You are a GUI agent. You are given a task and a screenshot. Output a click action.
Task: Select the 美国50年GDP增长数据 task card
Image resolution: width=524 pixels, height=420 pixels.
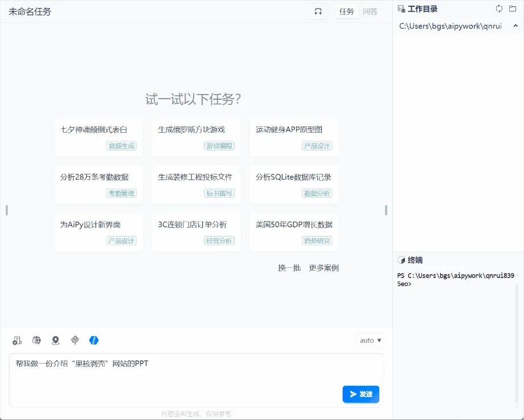pyautogui.click(x=294, y=232)
